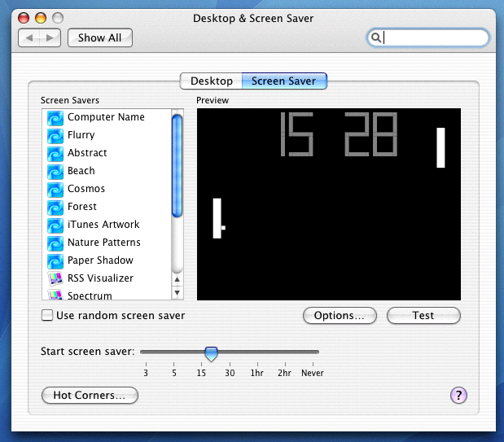
Task: Select Cosmos in the list
Action: [x=107, y=189]
